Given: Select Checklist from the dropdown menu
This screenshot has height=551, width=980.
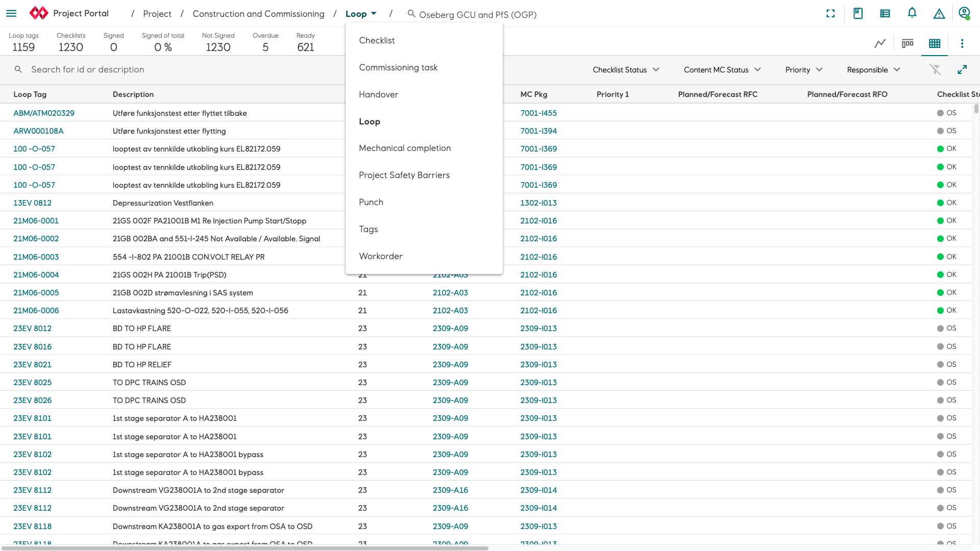Looking at the screenshot, I should (424, 40).
